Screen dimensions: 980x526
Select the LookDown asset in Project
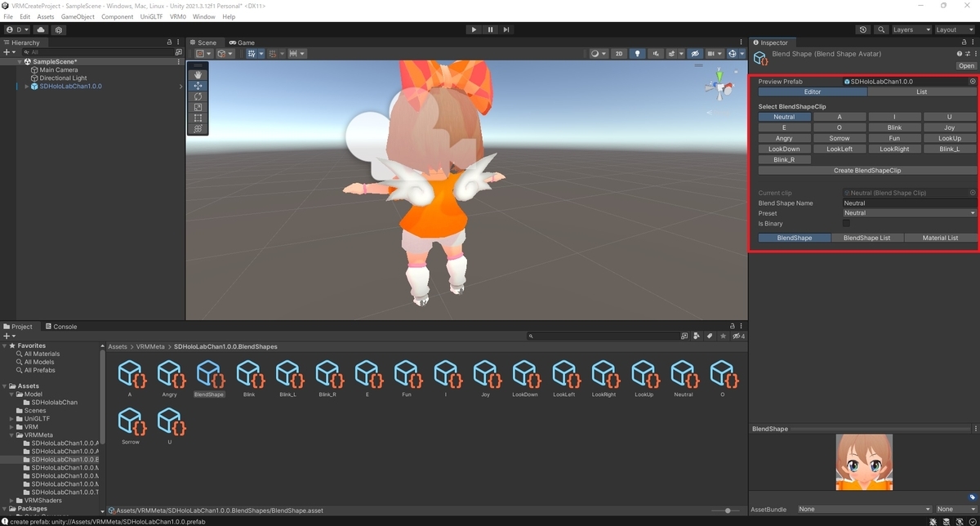[x=525, y=380]
